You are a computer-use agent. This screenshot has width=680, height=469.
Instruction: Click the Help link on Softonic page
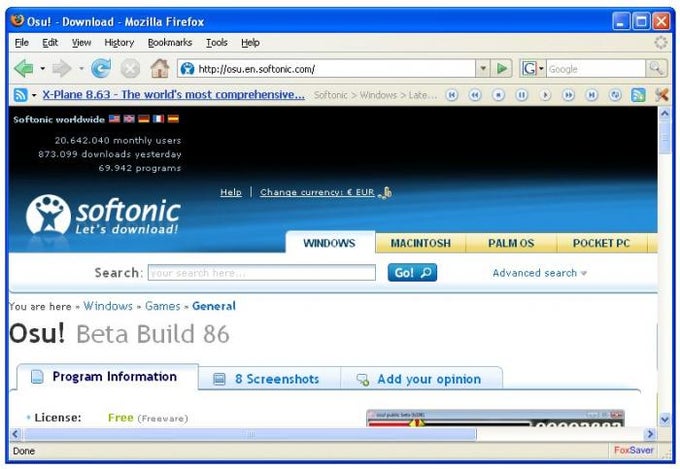tap(231, 192)
